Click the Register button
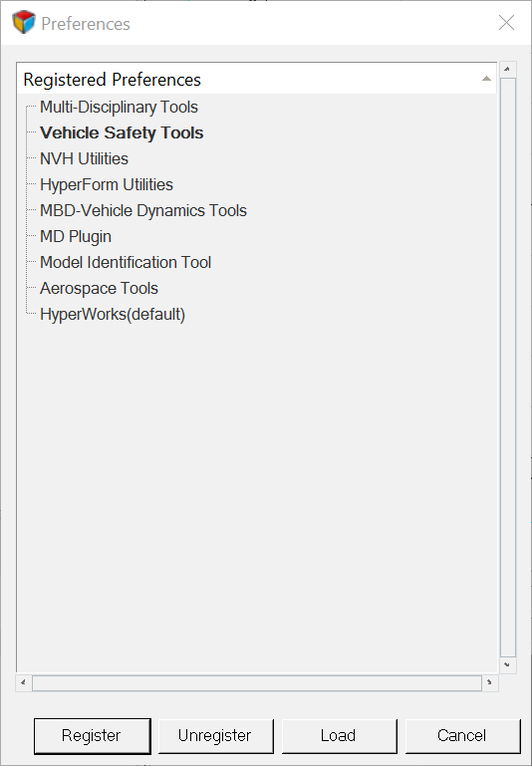 coord(92,736)
